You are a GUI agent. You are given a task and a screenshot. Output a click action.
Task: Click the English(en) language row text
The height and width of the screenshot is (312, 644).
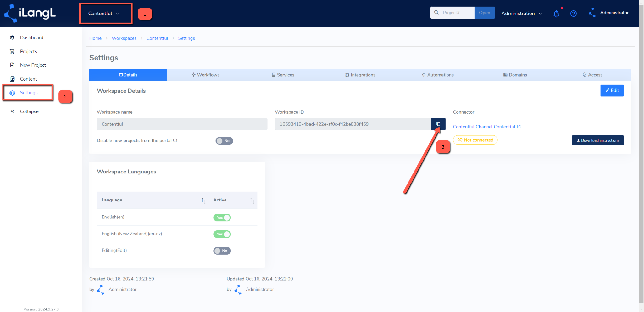(x=113, y=217)
